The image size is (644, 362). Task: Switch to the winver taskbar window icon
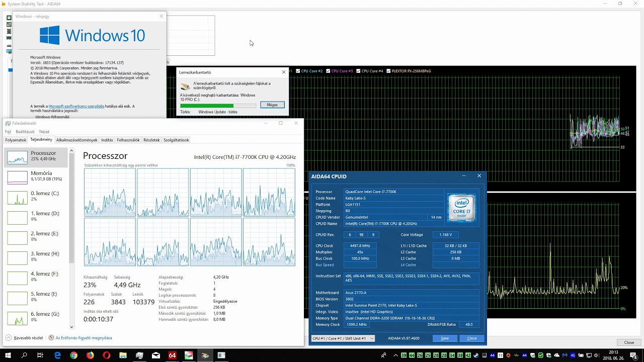tap(221, 355)
